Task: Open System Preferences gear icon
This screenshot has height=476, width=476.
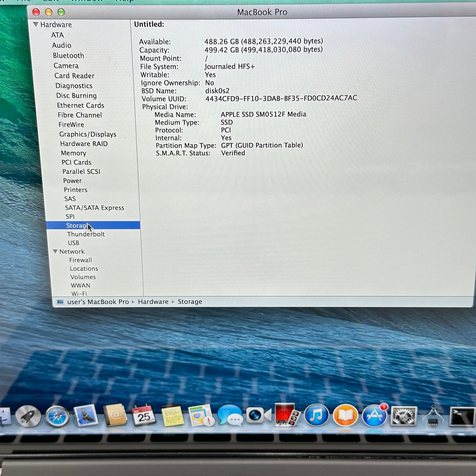Action: [x=403, y=416]
